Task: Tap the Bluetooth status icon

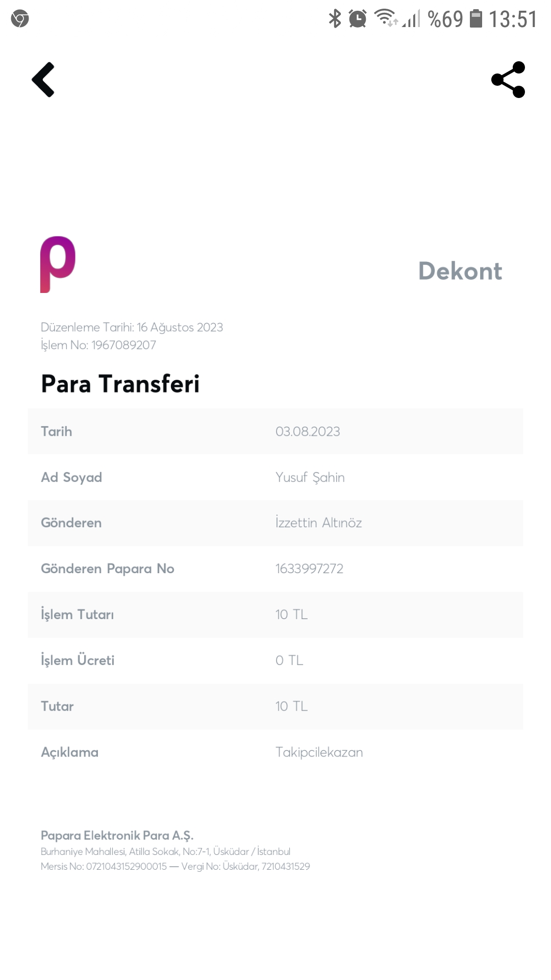Action: (x=335, y=19)
